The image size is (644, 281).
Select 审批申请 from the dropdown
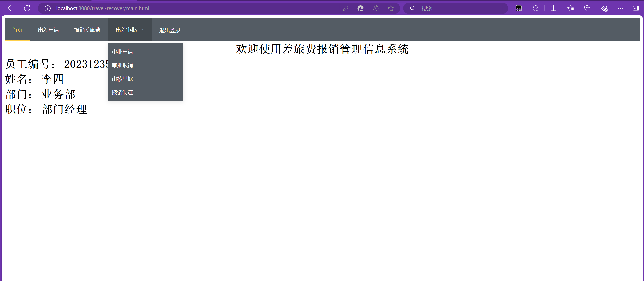(x=122, y=52)
